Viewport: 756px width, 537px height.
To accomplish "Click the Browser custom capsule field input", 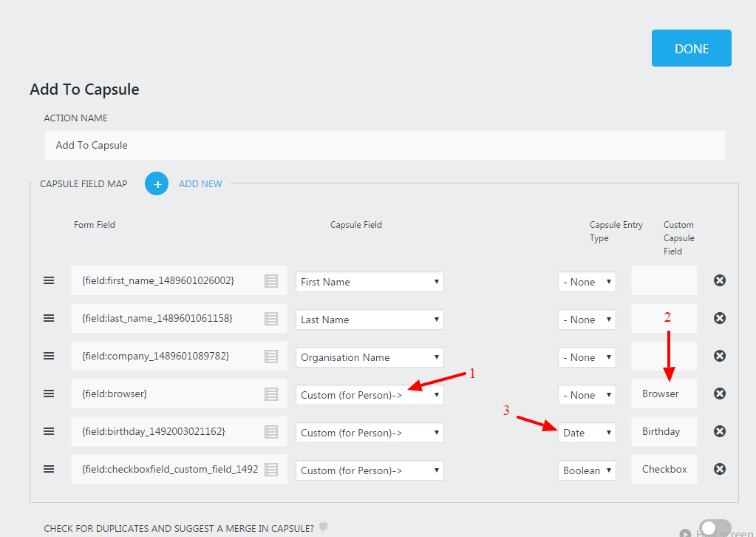I will [663, 394].
